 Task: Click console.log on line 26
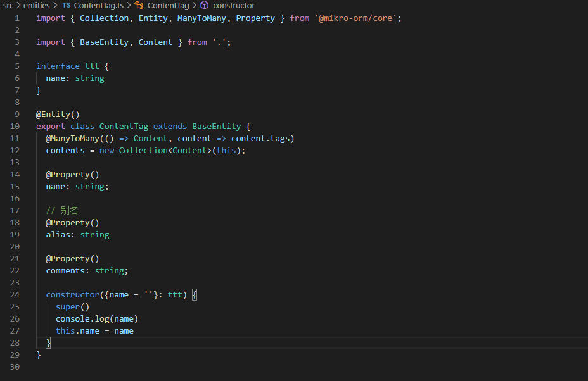point(82,318)
